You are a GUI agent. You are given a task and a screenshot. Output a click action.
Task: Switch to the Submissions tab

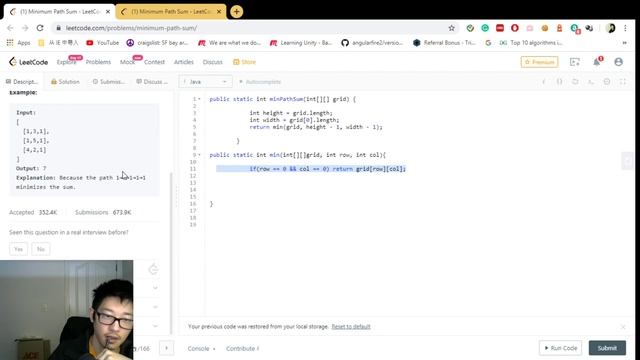click(109, 82)
